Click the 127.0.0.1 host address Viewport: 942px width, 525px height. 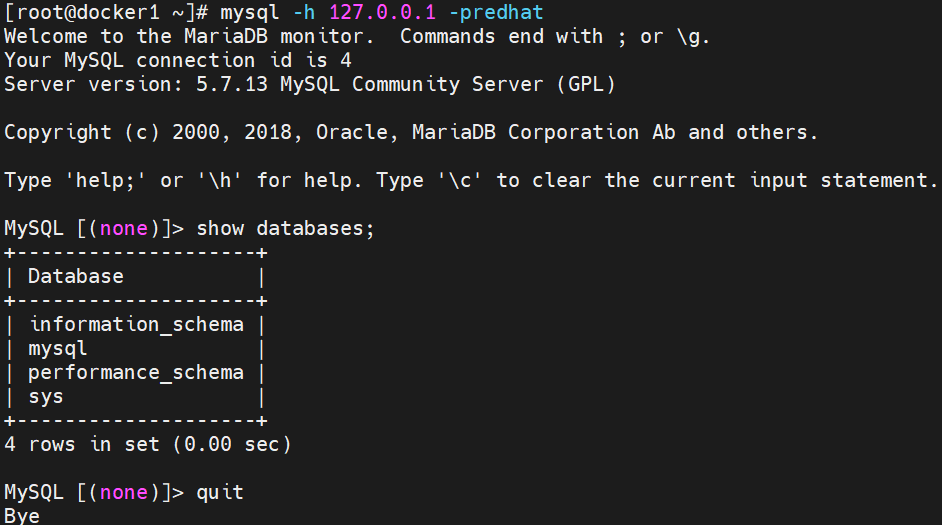click(x=382, y=12)
